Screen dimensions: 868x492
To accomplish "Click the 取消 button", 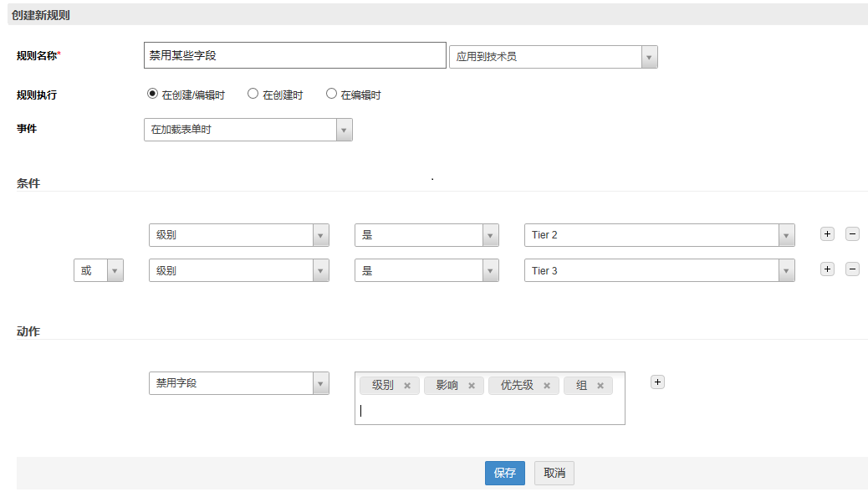I will point(554,473).
